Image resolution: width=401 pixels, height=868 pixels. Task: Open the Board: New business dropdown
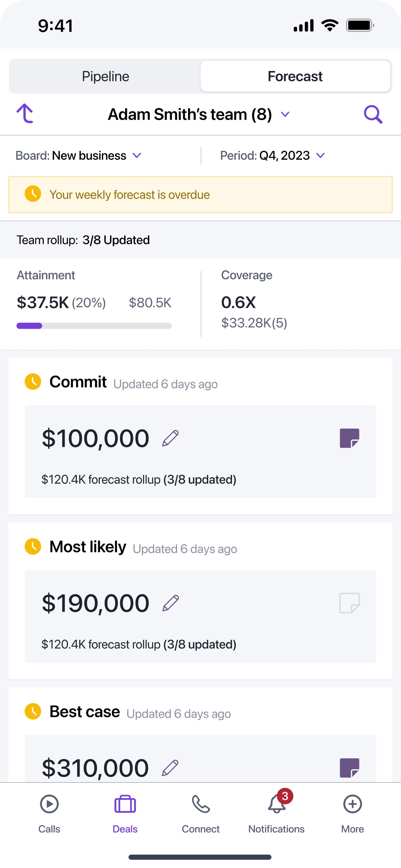79,155
